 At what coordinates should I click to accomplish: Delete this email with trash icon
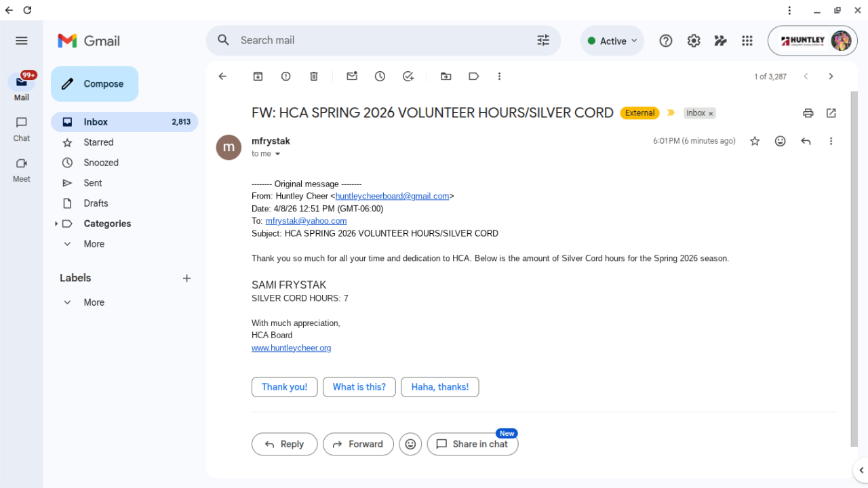(x=314, y=77)
